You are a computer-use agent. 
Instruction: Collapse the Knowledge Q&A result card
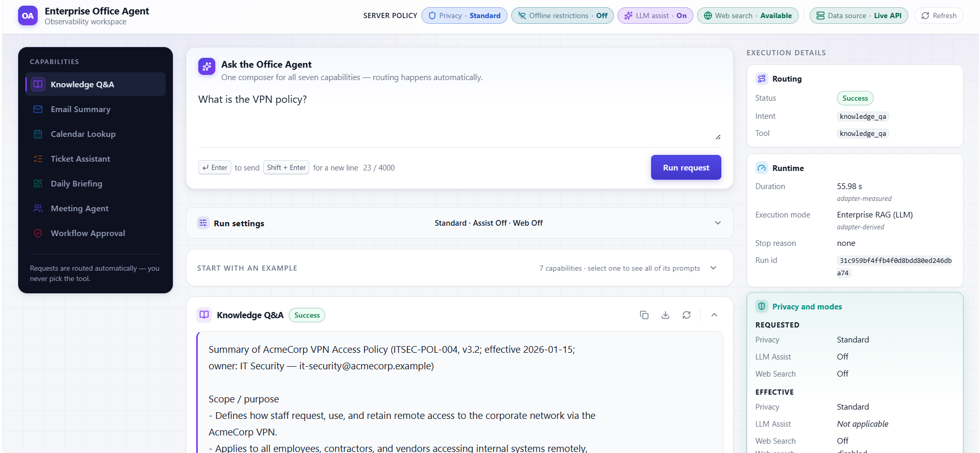point(714,315)
